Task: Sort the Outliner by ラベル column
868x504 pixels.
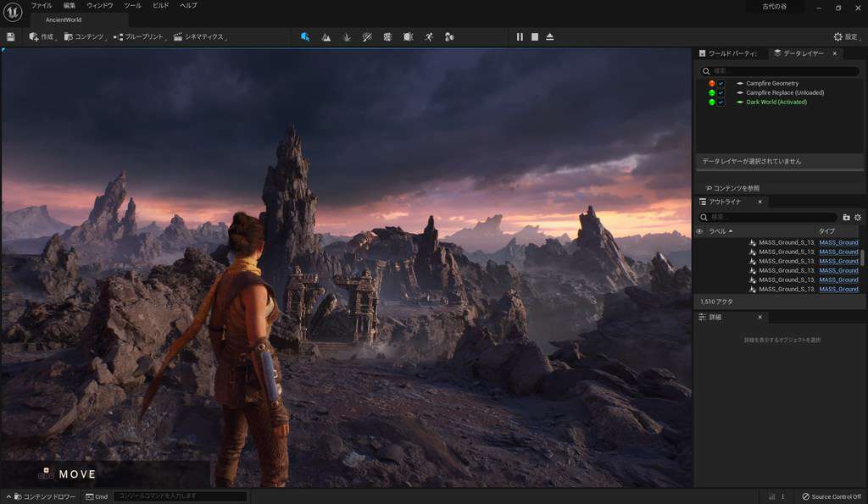Action: (x=721, y=231)
